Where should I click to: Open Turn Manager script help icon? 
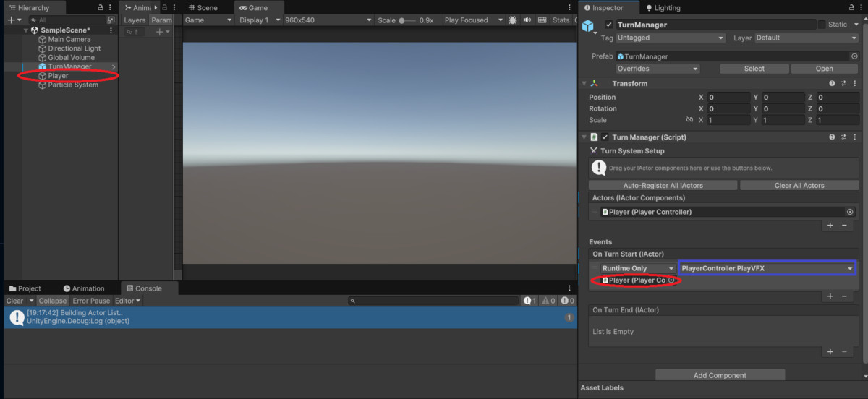832,137
